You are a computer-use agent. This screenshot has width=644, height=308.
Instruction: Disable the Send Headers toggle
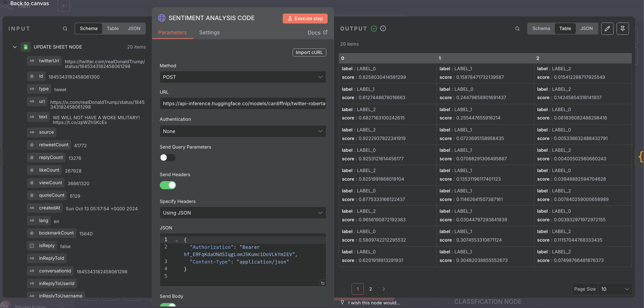tap(167, 185)
